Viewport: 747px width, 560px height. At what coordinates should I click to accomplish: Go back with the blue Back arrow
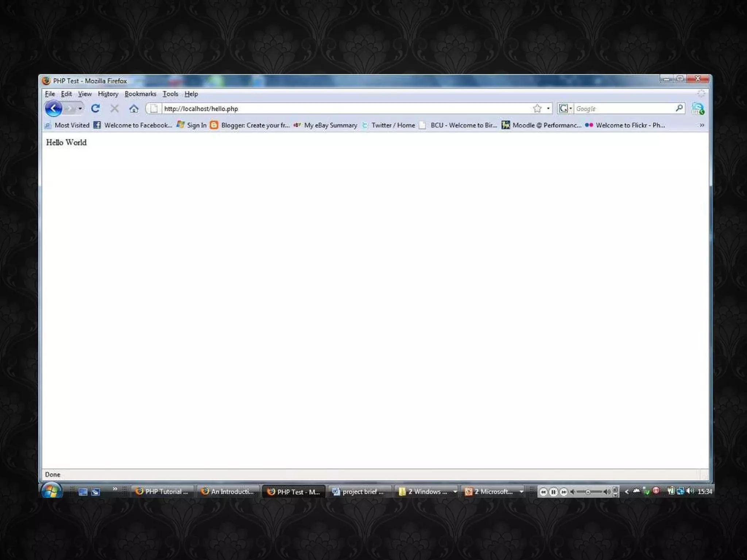53,109
